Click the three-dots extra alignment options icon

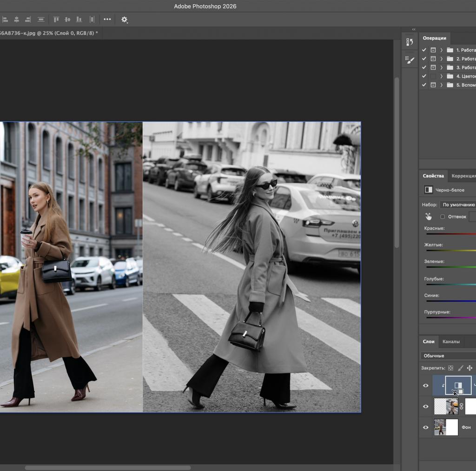tap(107, 20)
